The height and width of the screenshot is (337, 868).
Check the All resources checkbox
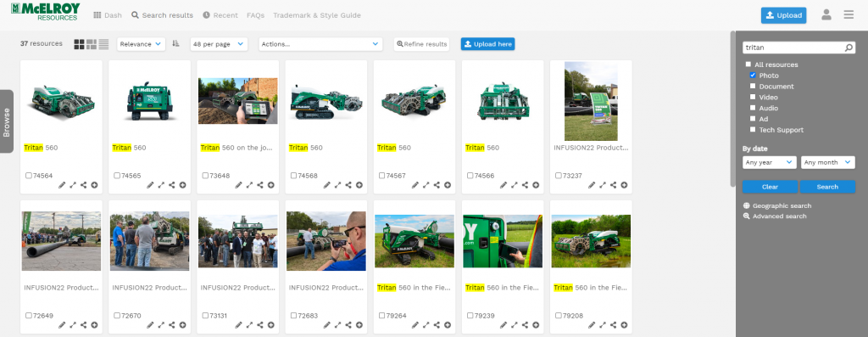(x=748, y=65)
